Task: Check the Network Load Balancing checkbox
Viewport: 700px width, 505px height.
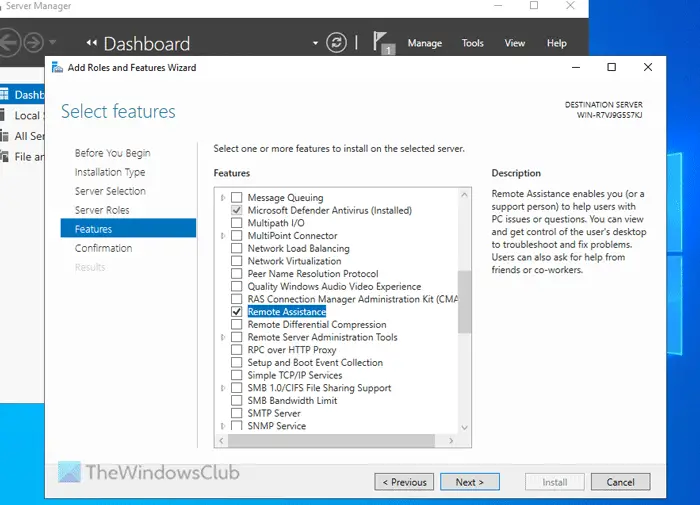Action: pyautogui.click(x=237, y=248)
